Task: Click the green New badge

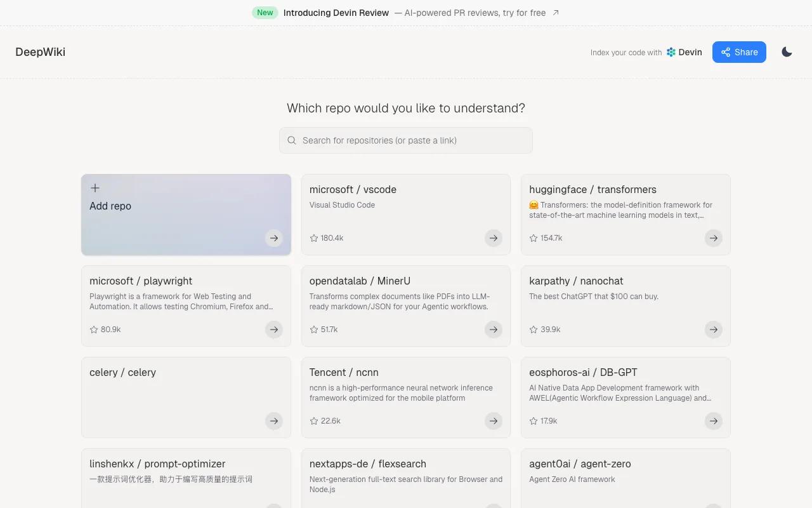Action: [x=265, y=13]
